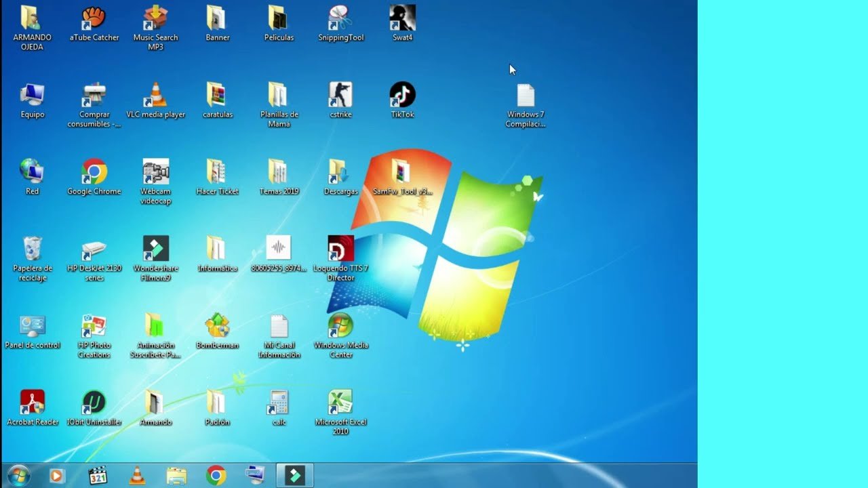868x488 pixels.
Task: Launch Loquendo TTS 7 Director
Action: click(340, 259)
